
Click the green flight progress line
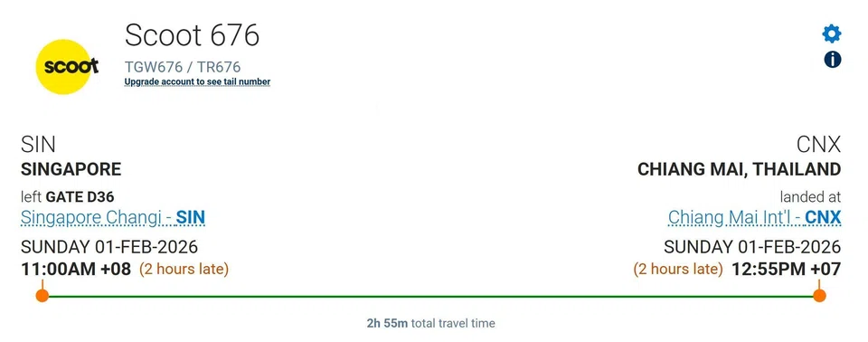coord(430,296)
